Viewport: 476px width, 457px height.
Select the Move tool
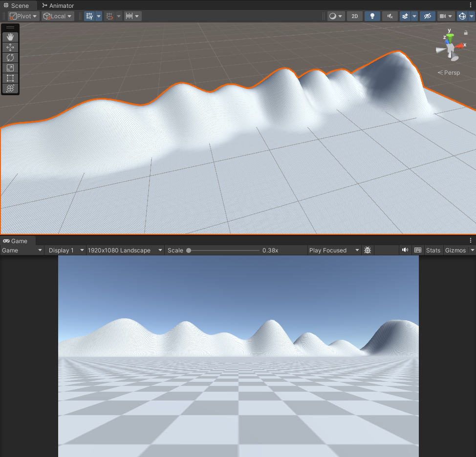(10, 47)
